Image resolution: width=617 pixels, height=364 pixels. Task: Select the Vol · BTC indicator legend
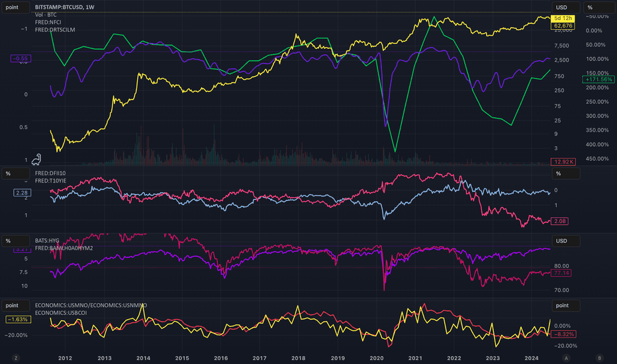click(x=46, y=15)
